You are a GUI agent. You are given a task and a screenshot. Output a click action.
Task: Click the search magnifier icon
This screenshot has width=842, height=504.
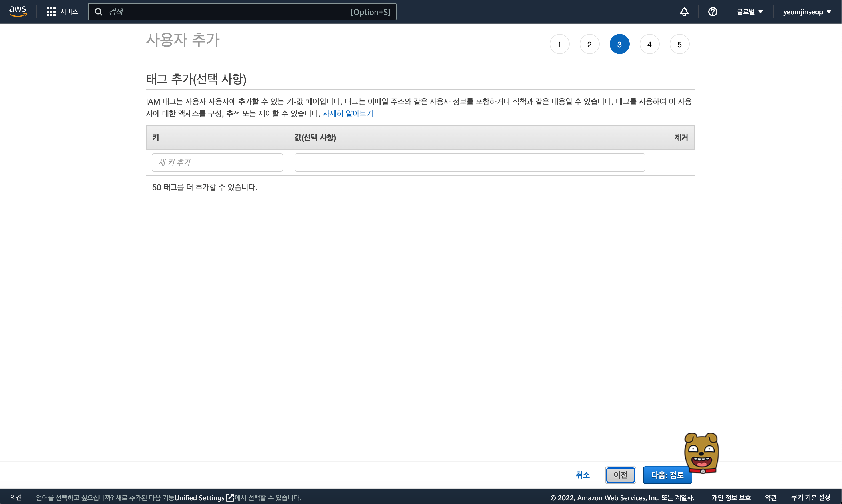tap(99, 12)
